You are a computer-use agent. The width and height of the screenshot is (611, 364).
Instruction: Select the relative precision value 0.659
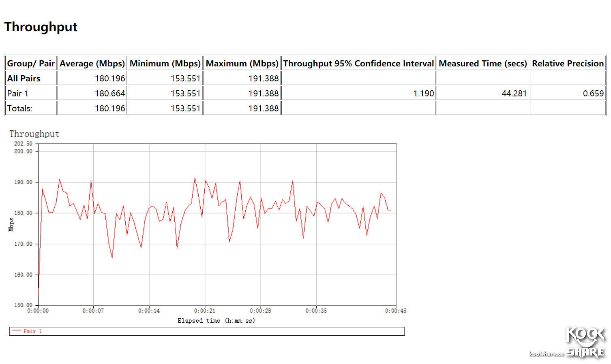(593, 94)
